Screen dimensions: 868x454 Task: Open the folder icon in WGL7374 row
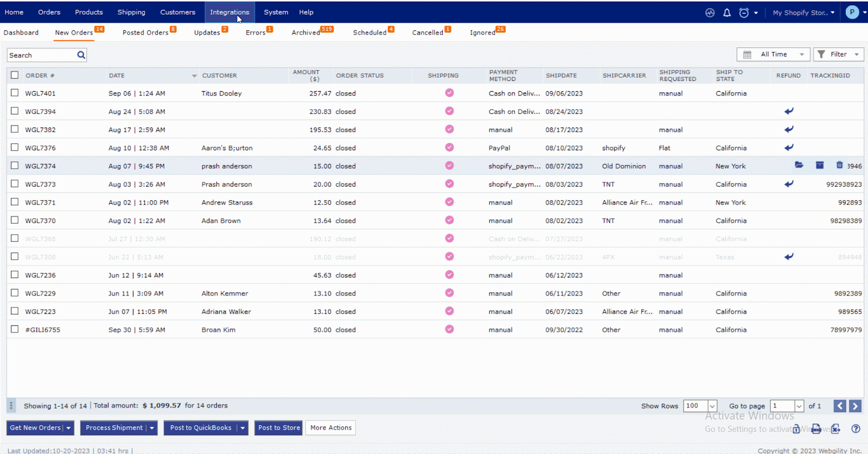click(799, 165)
